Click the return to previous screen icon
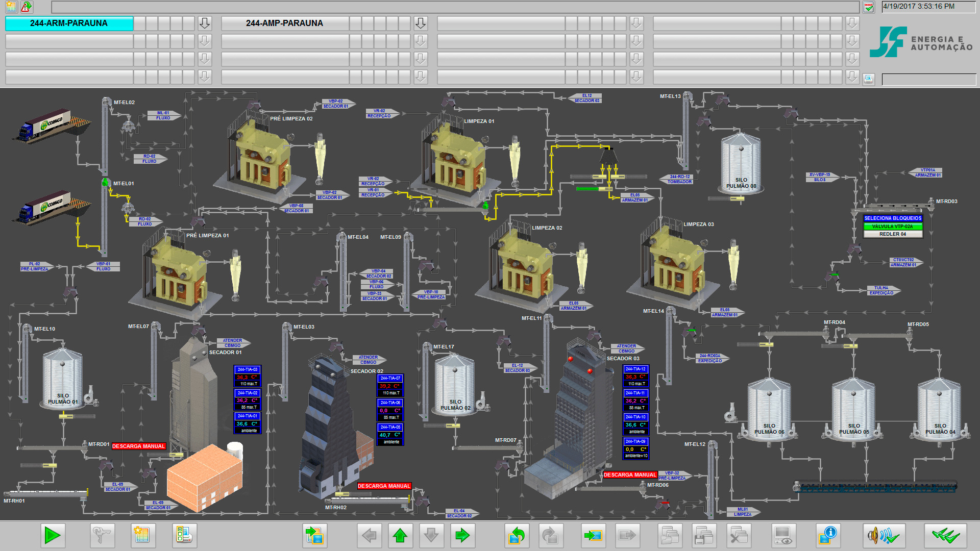980x551 pixels. tap(517, 535)
